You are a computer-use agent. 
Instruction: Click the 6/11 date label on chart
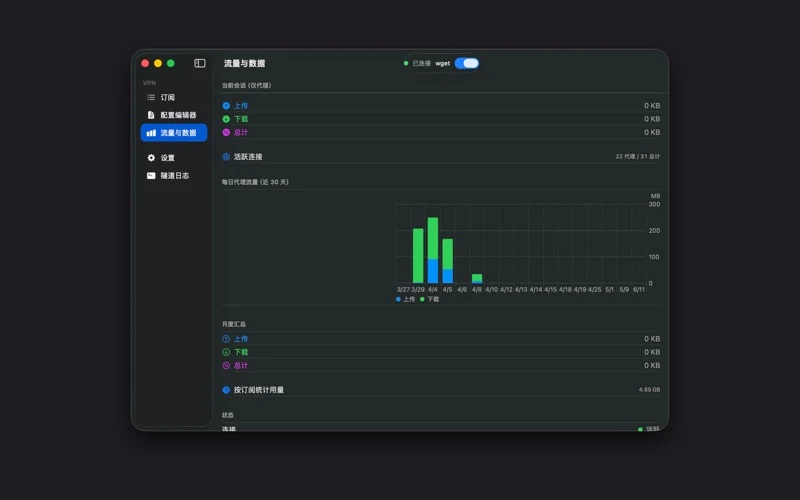639,289
